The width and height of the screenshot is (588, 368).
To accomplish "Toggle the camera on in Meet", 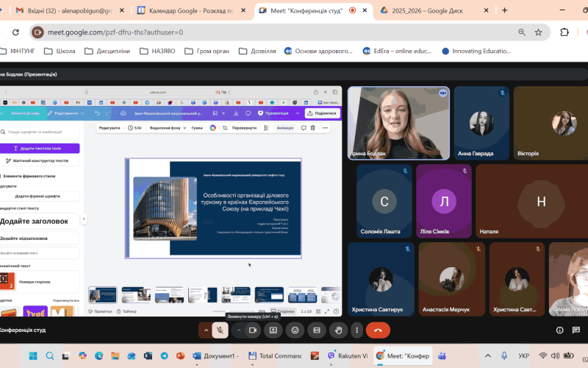I will pos(252,330).
